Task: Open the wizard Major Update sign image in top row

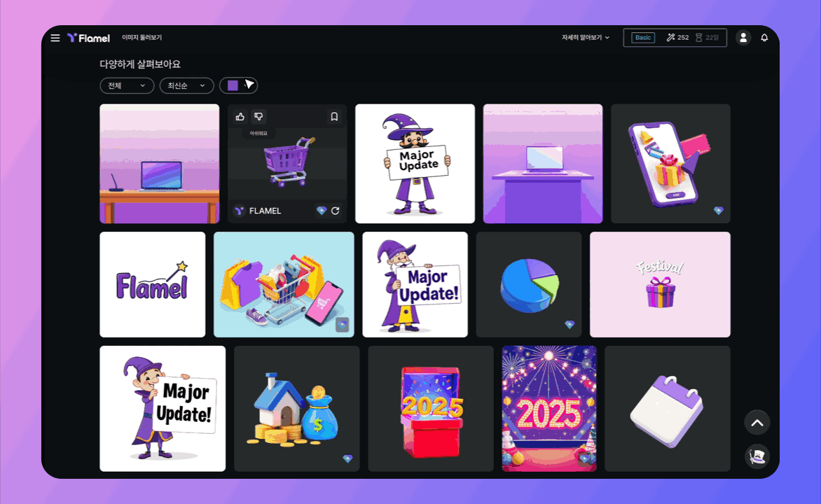Action: [x=415, y=164]
